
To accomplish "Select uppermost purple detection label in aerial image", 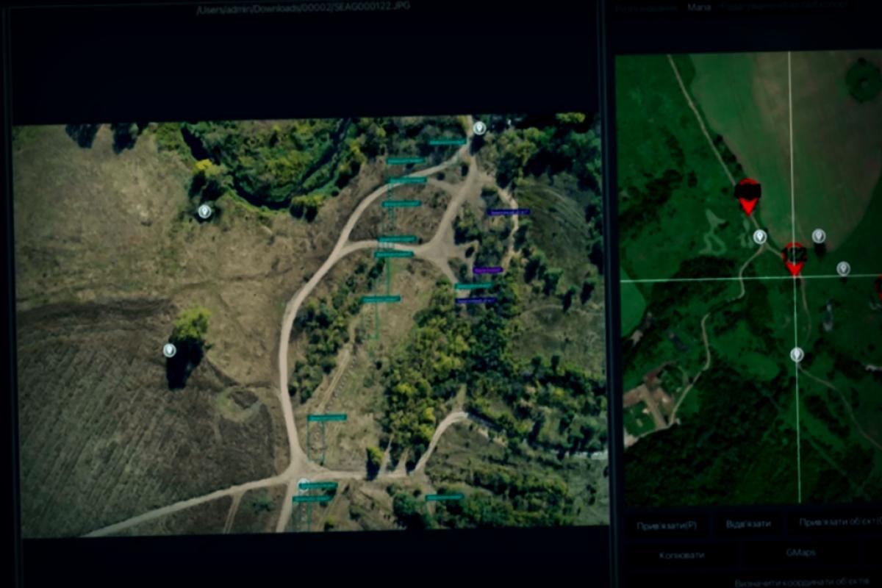I will pos(508,212).
